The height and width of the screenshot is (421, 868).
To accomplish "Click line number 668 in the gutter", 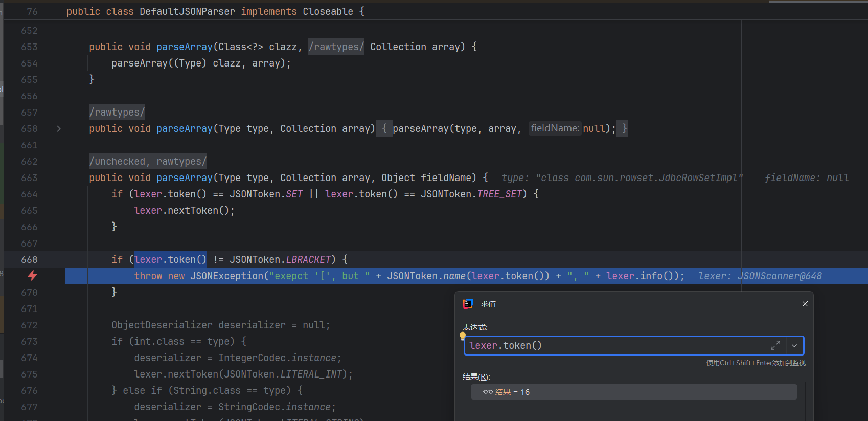I will click(29, 260).
